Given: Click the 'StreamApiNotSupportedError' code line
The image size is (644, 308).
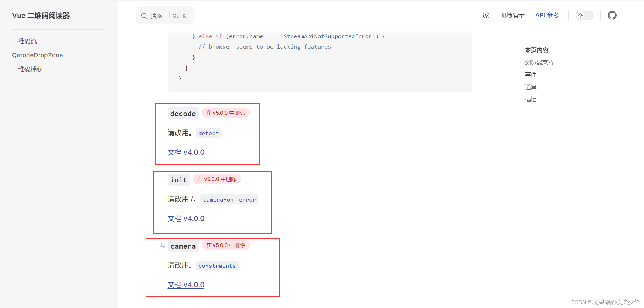Looking at the screenshot, I should pos(289,36).
